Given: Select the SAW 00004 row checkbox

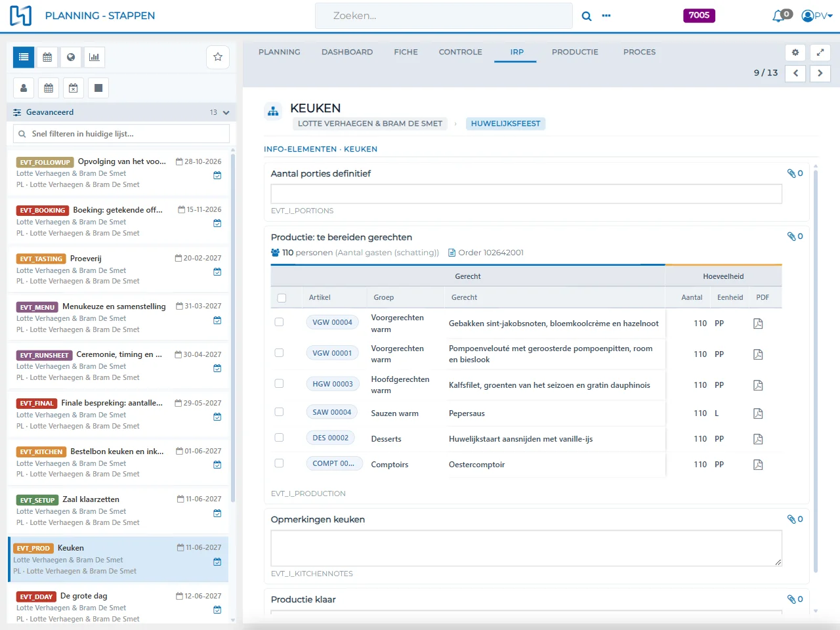Looking at the screenshot, I should pos(279,412).
